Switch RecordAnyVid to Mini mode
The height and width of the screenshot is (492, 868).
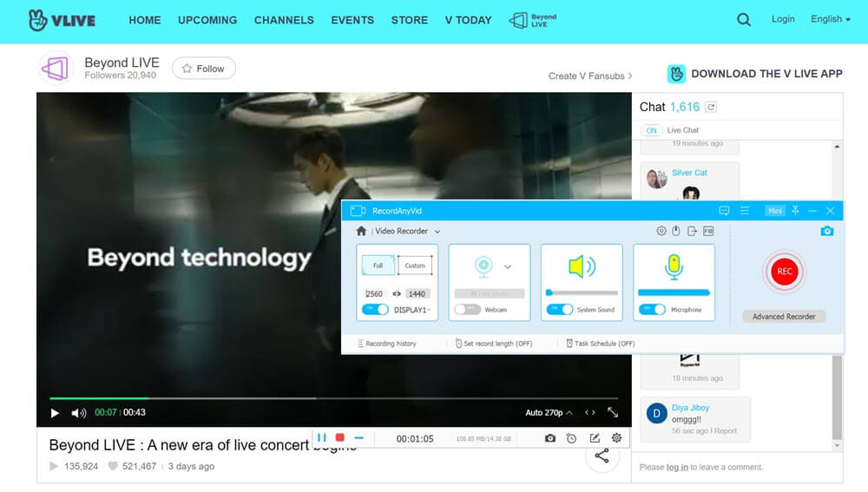(x=774, y=211)
